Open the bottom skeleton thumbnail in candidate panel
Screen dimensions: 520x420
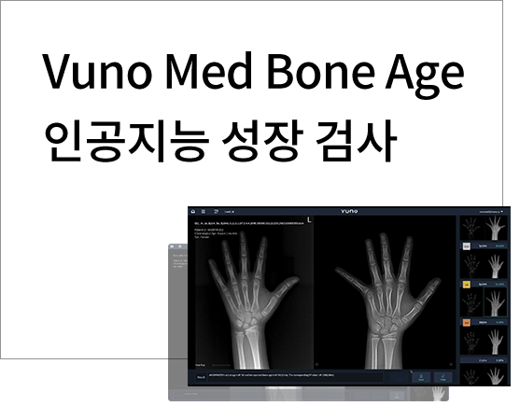point(471,375)
